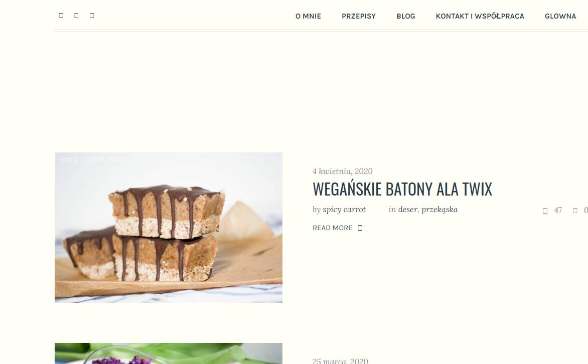
Task: Click the 25 marca, 2020 date
Action: [x=340, y=361]
